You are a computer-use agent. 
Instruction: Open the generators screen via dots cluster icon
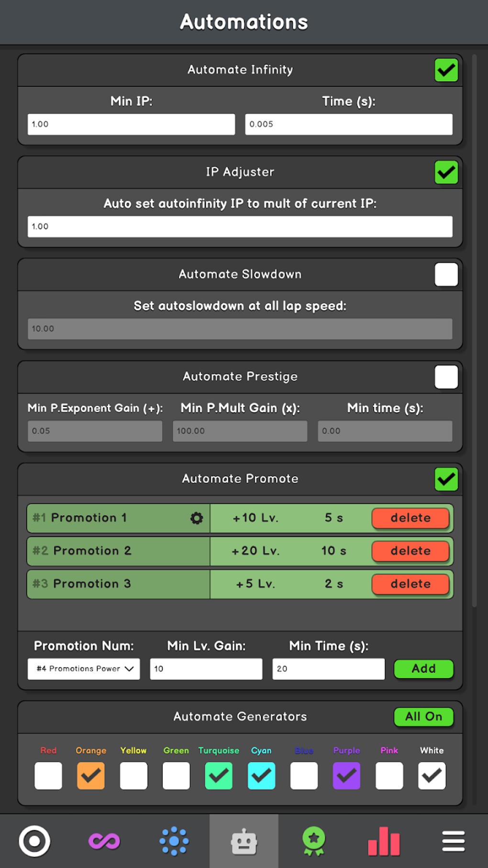click(174, 841)
